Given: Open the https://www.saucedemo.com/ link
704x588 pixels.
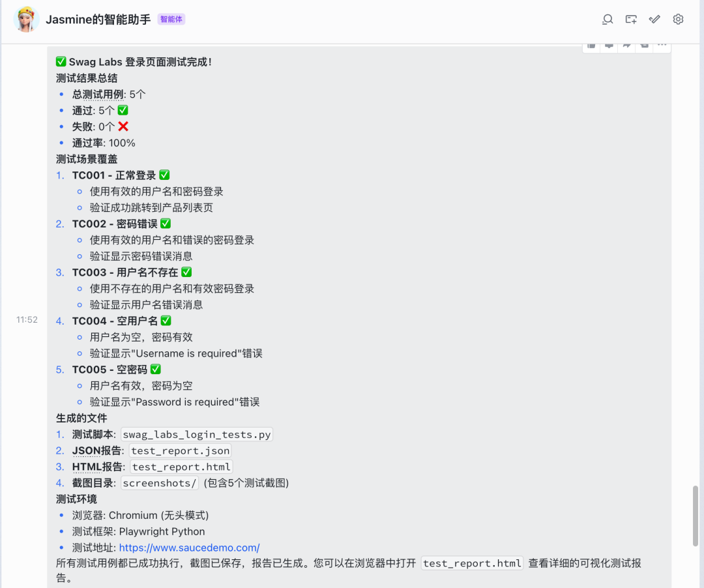Looking at the screenshot, I should coord(189,548).
